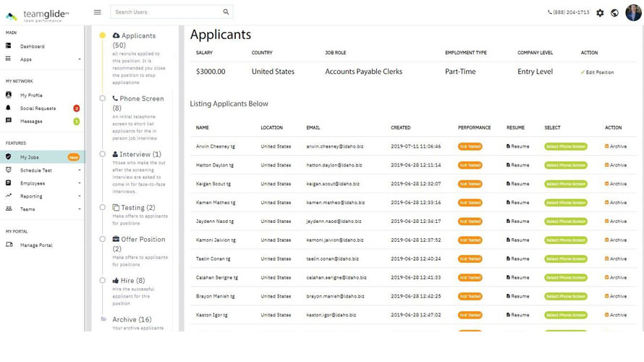Click the teamglide logo
The height and width of the screenshot is (362, 644).
coord(38,16)
